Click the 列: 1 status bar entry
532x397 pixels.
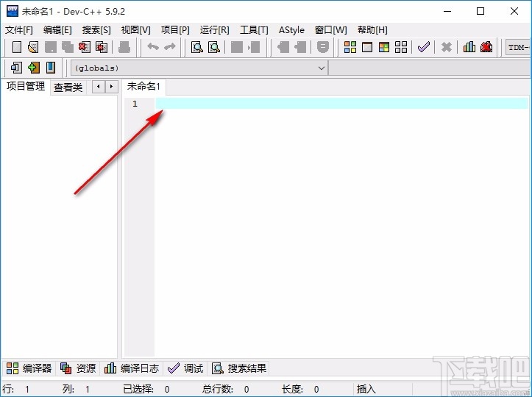click(x=77, y=389)
